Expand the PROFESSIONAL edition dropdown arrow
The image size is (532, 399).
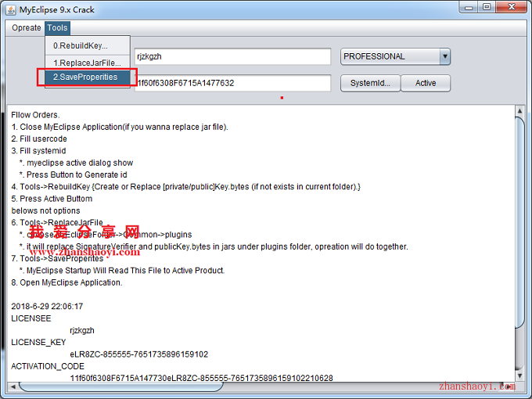point(445,56)
